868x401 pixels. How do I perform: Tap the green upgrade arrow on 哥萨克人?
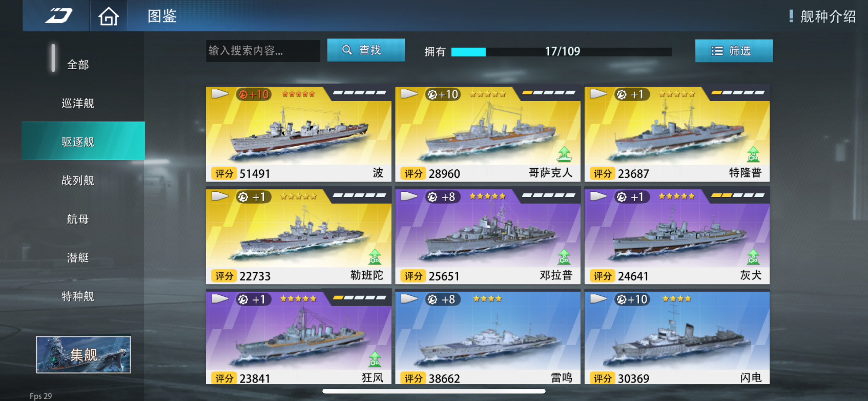pos(564,154)
